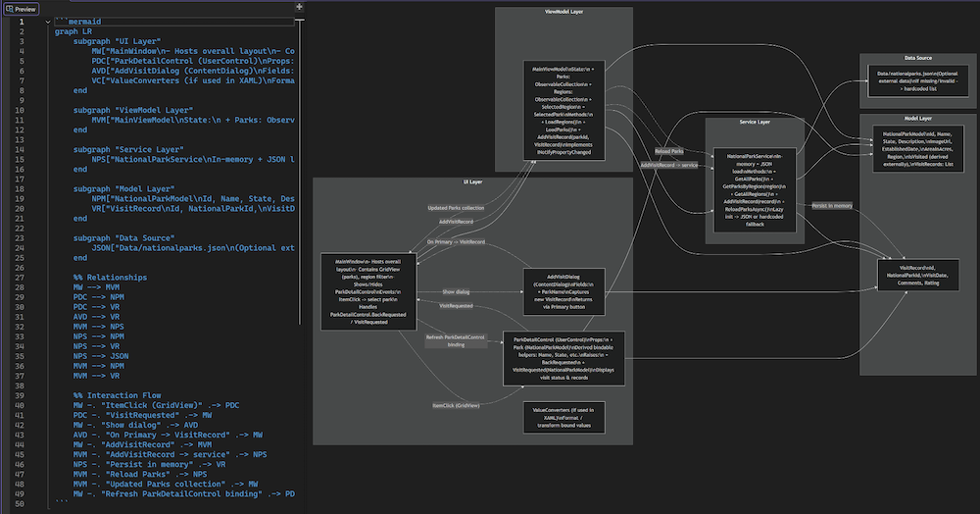Click the 'On Primary -> VisitRecord' edge label
Screen dimensions: 980x514
456,242
